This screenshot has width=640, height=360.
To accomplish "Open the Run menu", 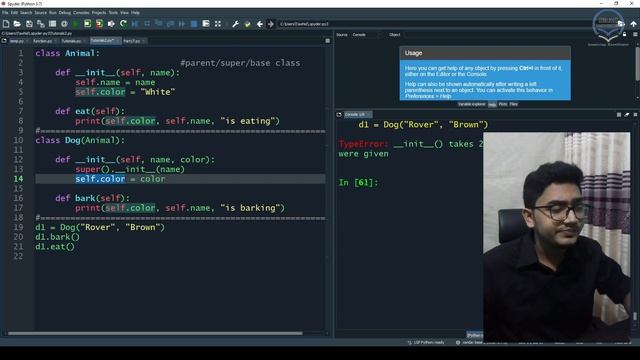I will pos(53,13).
